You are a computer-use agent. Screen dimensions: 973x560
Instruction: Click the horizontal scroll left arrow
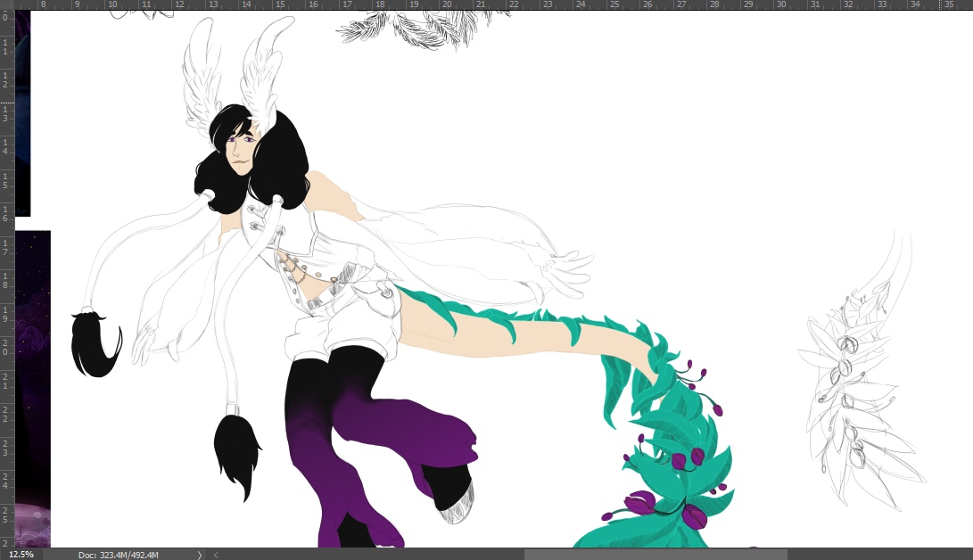point(216,554)
